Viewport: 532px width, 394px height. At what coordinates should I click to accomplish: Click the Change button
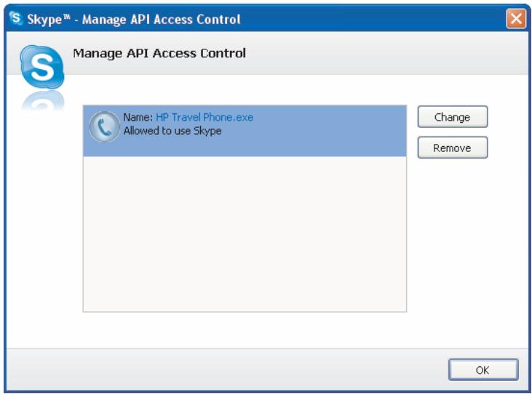coord(452,117)
